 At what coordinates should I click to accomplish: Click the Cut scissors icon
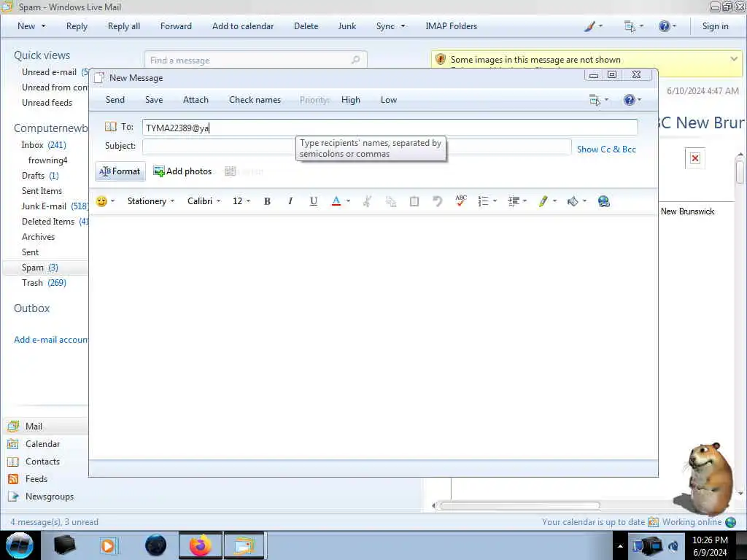click(367, 201)
